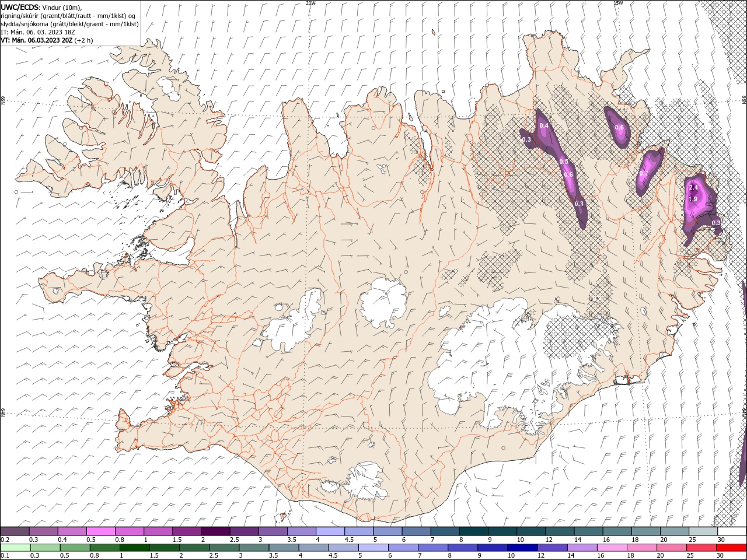Click the 20W longitude label

[310, 3]
